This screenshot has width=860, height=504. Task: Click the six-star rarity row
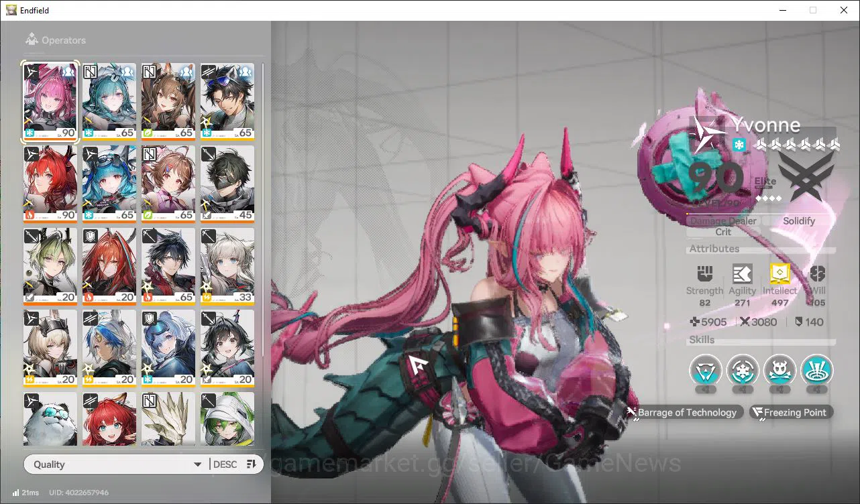tap(796, 145)
